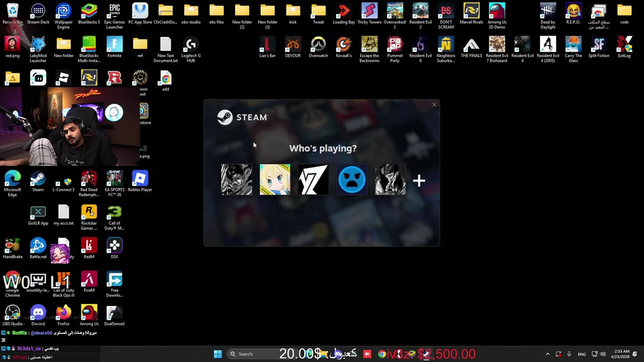Launch Carry The Glass icon

(x=573, y=49)
